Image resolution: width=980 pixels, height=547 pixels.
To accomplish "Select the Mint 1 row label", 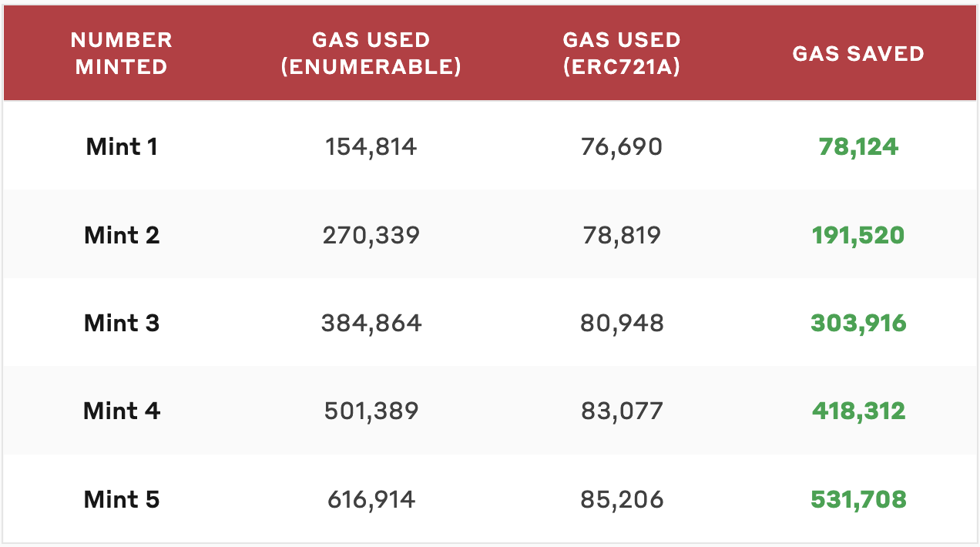I will click(122, 146).
